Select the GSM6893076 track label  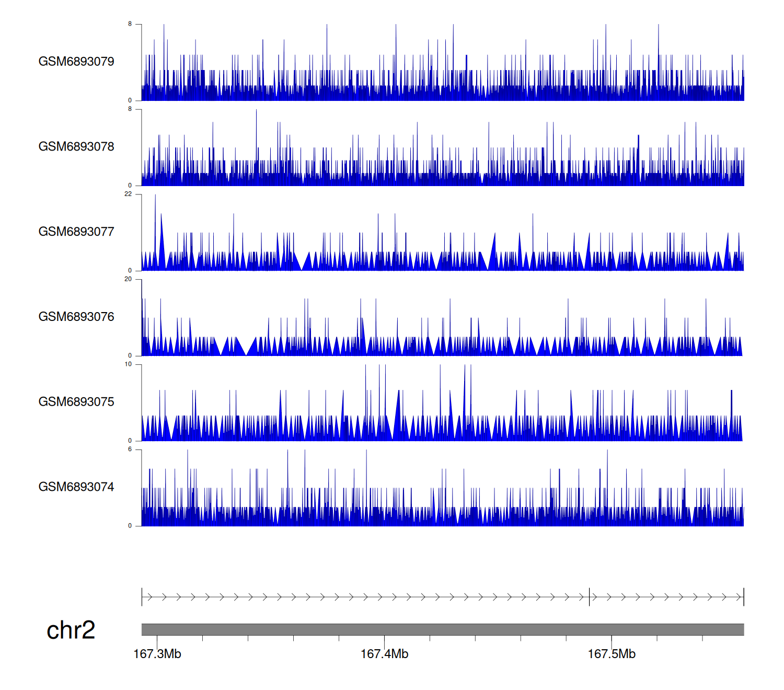(x=76, y=317)
